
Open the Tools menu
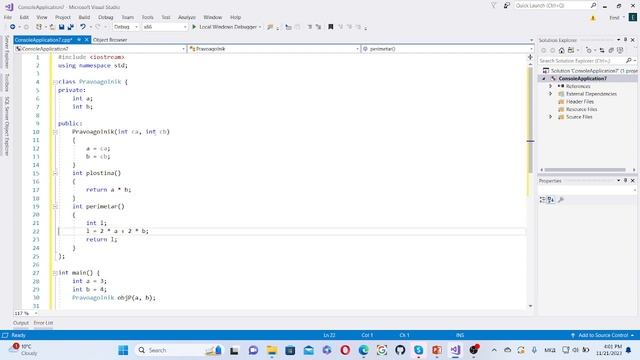147,17
